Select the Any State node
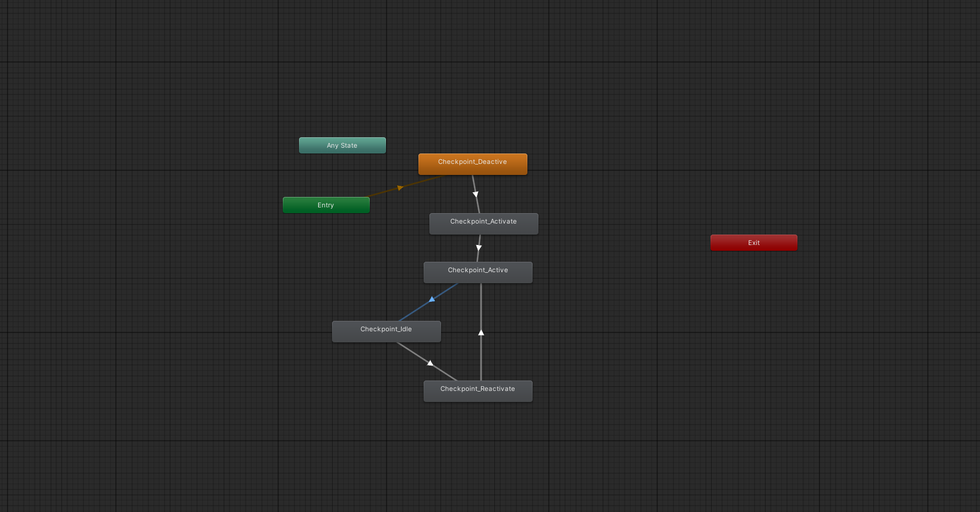The width and height of the screenshot is (980, 512). point(342,145)
